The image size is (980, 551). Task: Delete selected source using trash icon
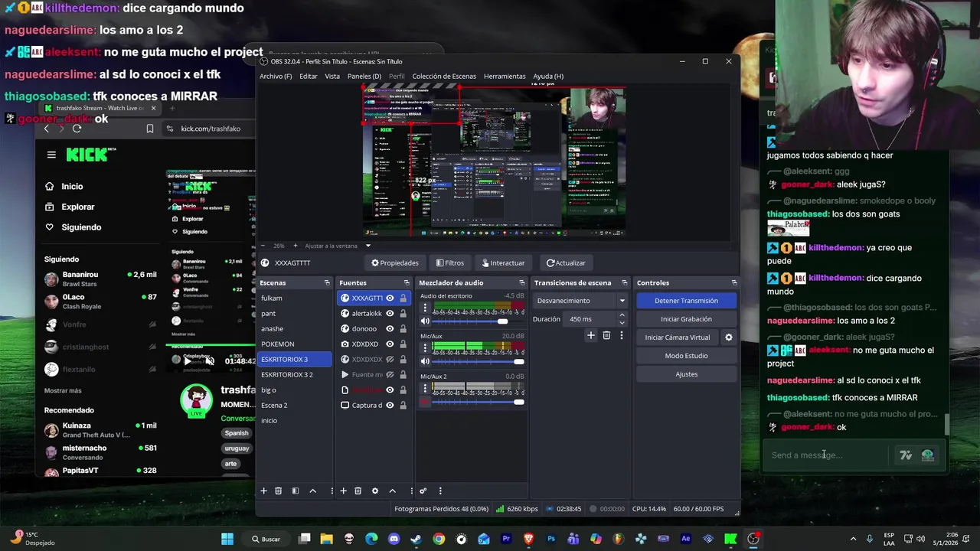358,491
